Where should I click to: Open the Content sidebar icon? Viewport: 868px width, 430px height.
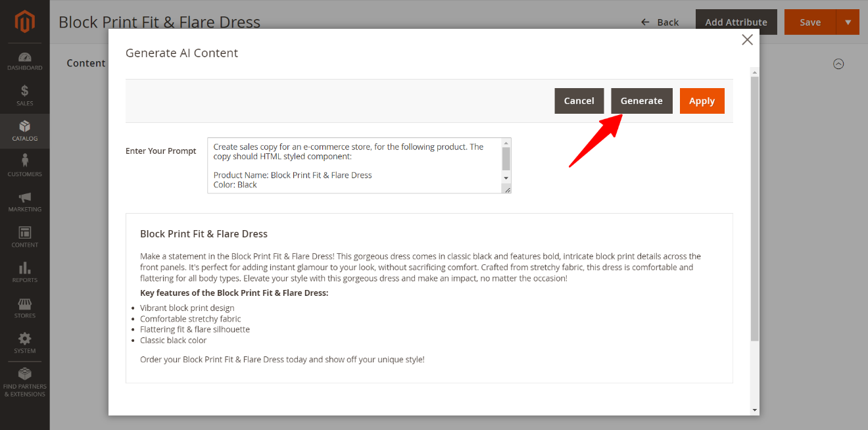coord(24,236)
